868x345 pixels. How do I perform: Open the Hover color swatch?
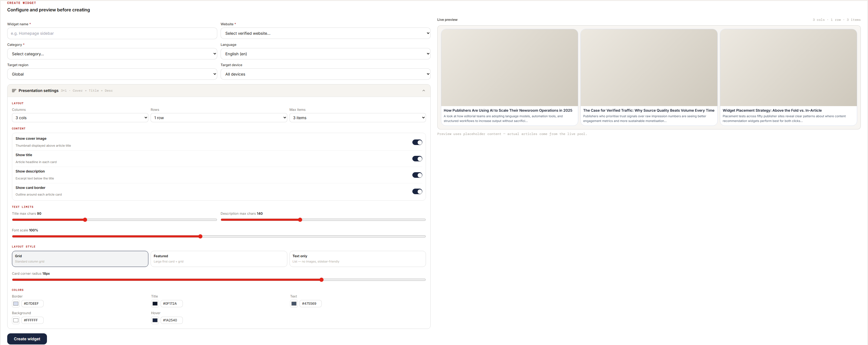(x=155, y=320)
